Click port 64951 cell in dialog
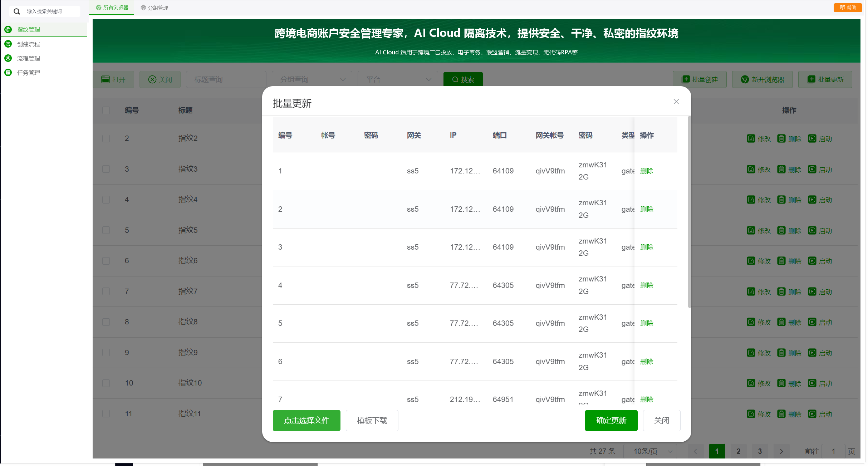 coord(503,399)
